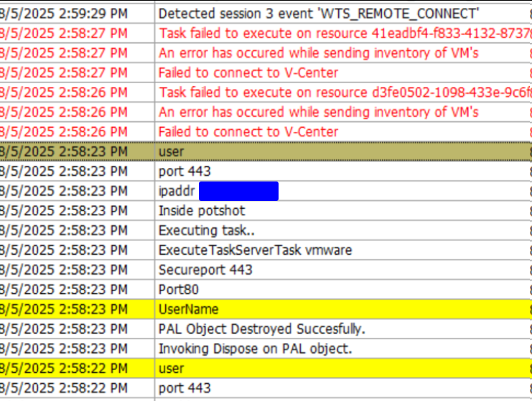Select the 'ExecuteTaskServerTask vmware' row
The width and height of the screenshot is (532, 401).
click(x=255, y=250)
